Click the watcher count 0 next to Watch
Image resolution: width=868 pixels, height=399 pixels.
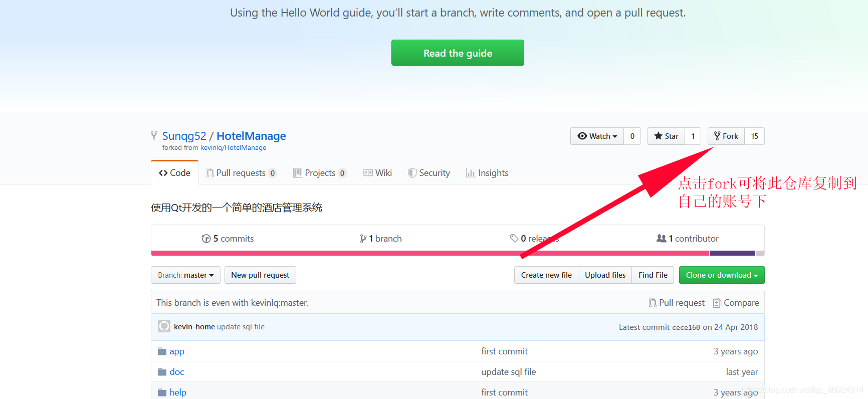[632, 136]
